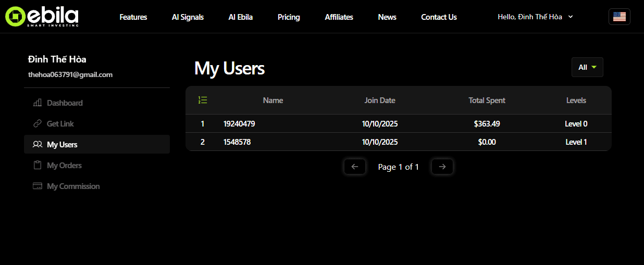This screenshot has height=265, width=644.
Task: Go to previous page with left arrow
Action: pyautogui.click(x=355, y=167)
